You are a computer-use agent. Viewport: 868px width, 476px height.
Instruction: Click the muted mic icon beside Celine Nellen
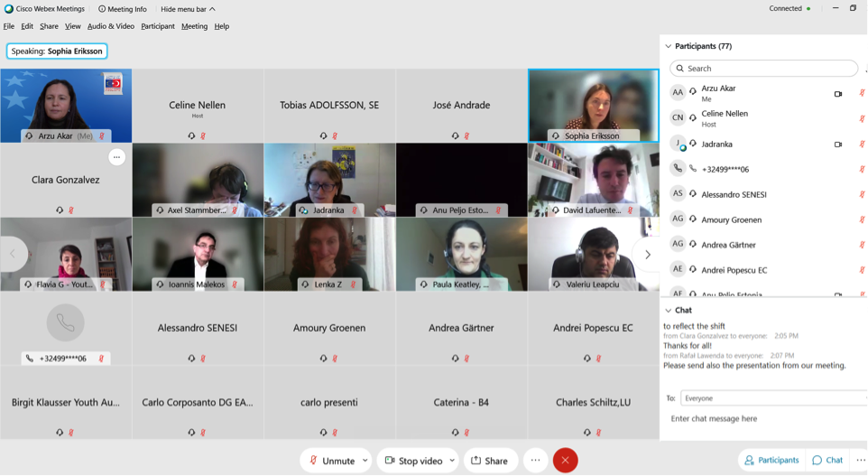coord(862,118)
